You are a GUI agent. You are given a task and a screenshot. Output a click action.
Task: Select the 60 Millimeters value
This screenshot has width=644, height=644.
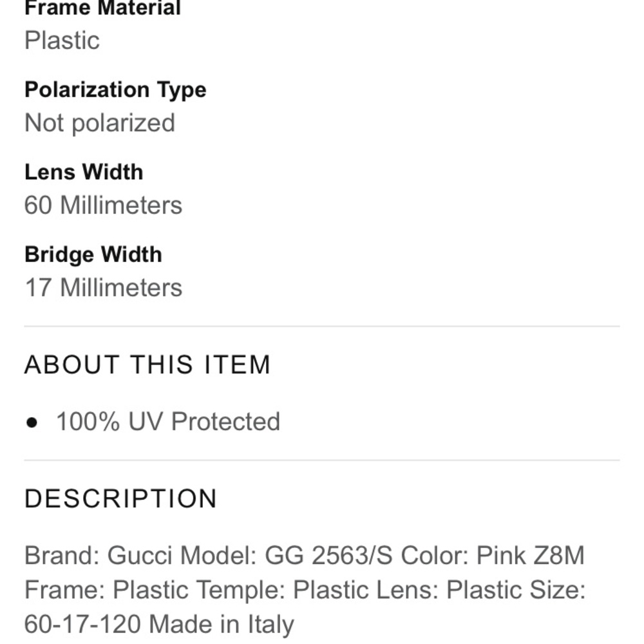(103, 205)
